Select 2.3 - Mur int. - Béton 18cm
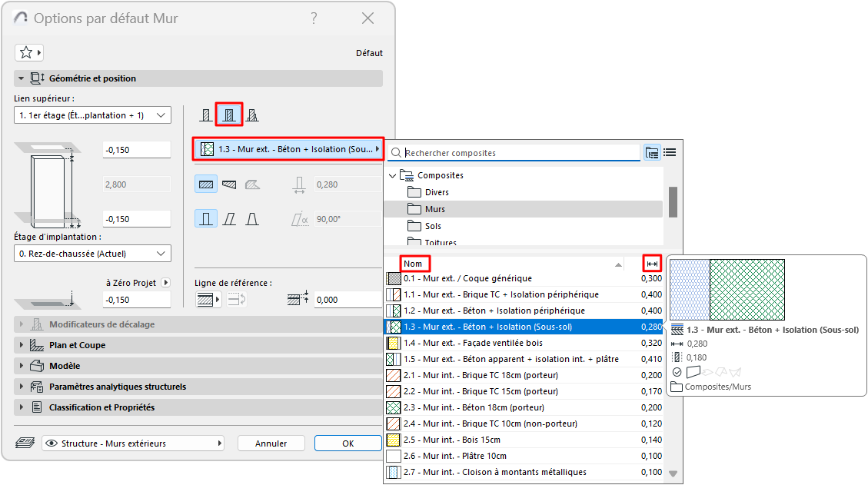This screenshot has width=868, height=485. click(x=524, y=407)
